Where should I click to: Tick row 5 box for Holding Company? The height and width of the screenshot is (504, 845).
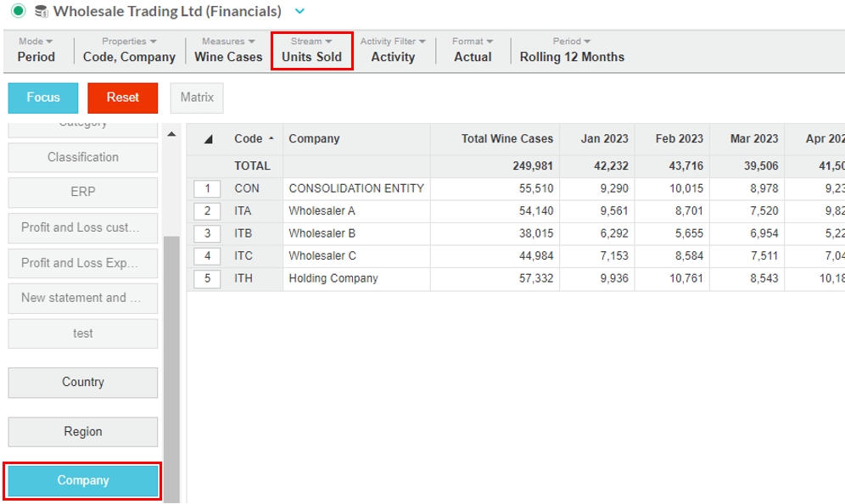[207, 278]
